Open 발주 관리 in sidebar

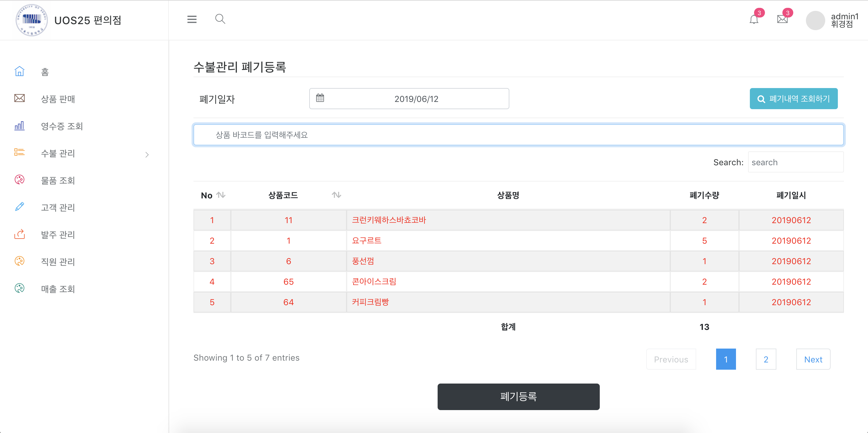58,234
